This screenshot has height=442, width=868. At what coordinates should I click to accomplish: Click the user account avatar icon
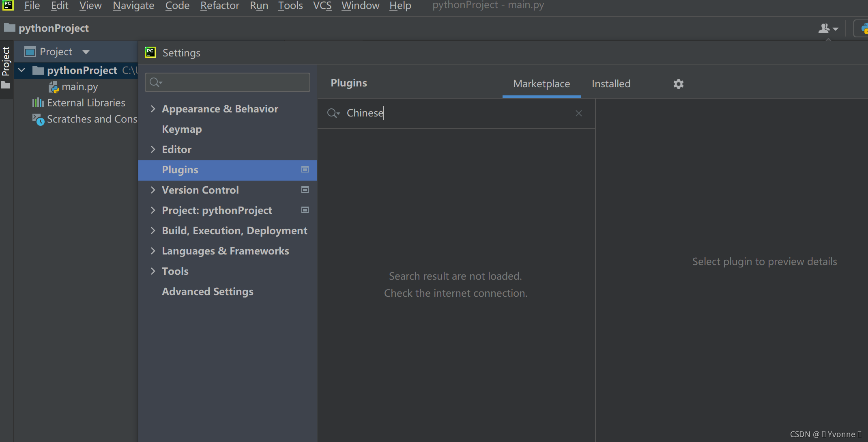[824, 28]
